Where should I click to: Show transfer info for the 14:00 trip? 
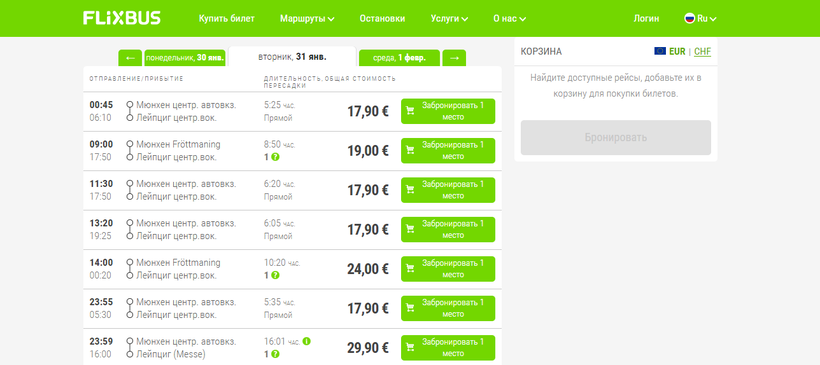(x=275, y=275)
